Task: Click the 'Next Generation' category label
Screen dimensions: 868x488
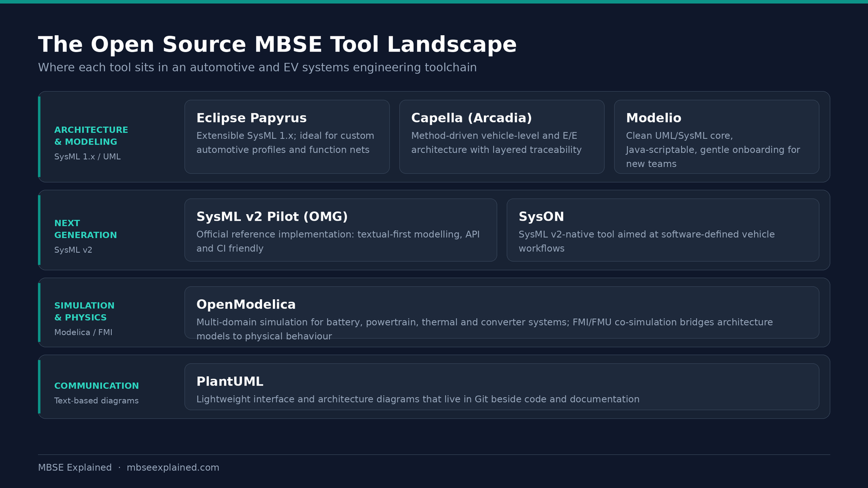Action: click(86, 229)
